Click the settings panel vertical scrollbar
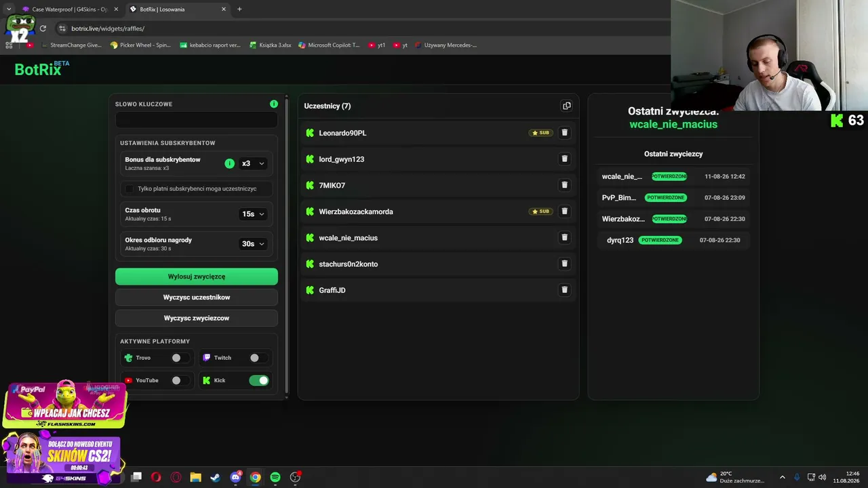Image resolution: width=868 pixels, height=488 pixels. [x=287, y=247]
